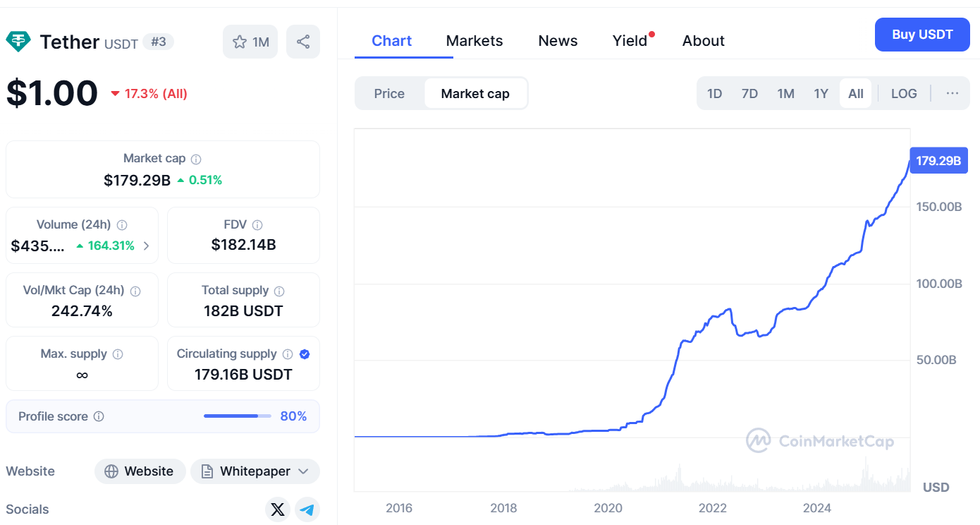Switch chart to Price view

click(x=389, y=94)
